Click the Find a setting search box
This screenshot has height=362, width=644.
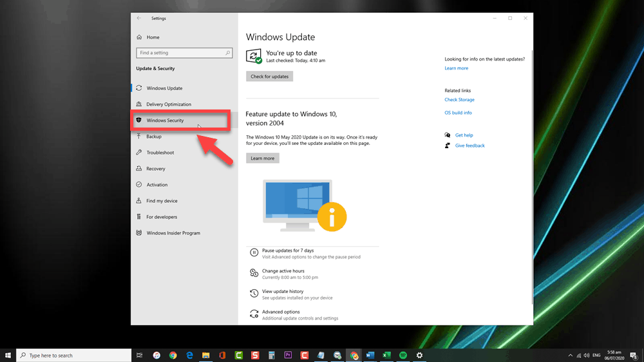(x=184, y=53)
